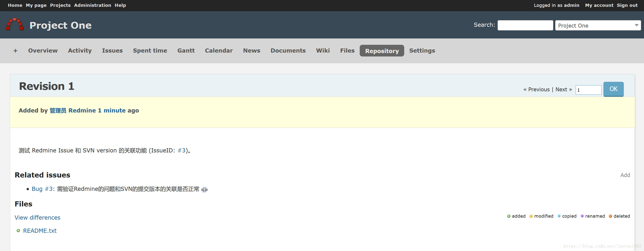
Task: Open the Overview tab
Action: pos(43,51)
